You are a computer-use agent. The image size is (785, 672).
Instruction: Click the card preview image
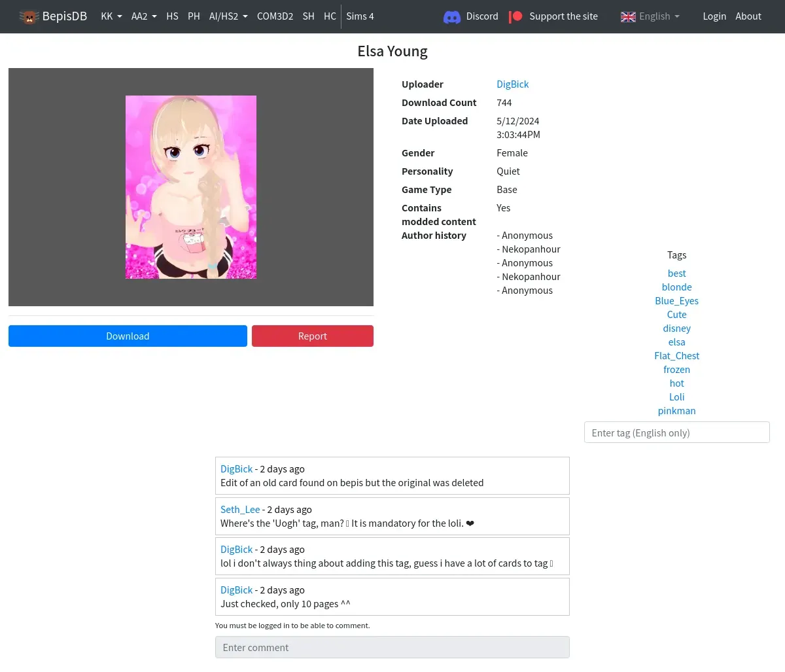(191, 187)
